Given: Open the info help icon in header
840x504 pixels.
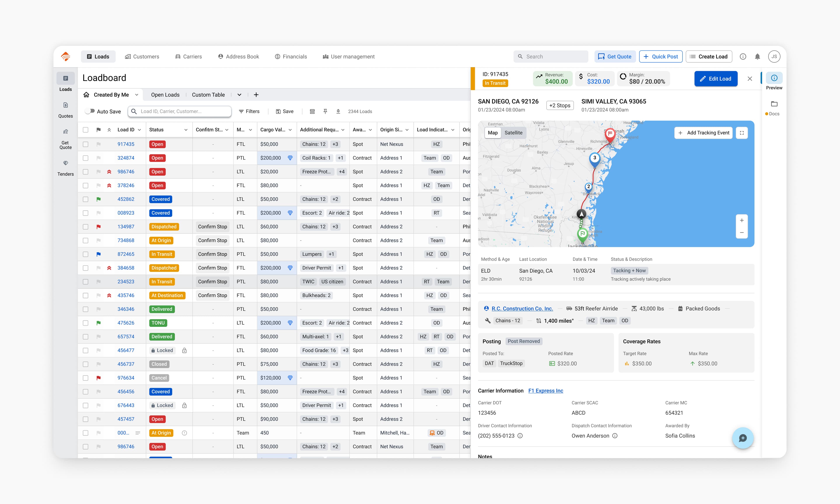Looking at the screenshot, I should pos(743,57).
